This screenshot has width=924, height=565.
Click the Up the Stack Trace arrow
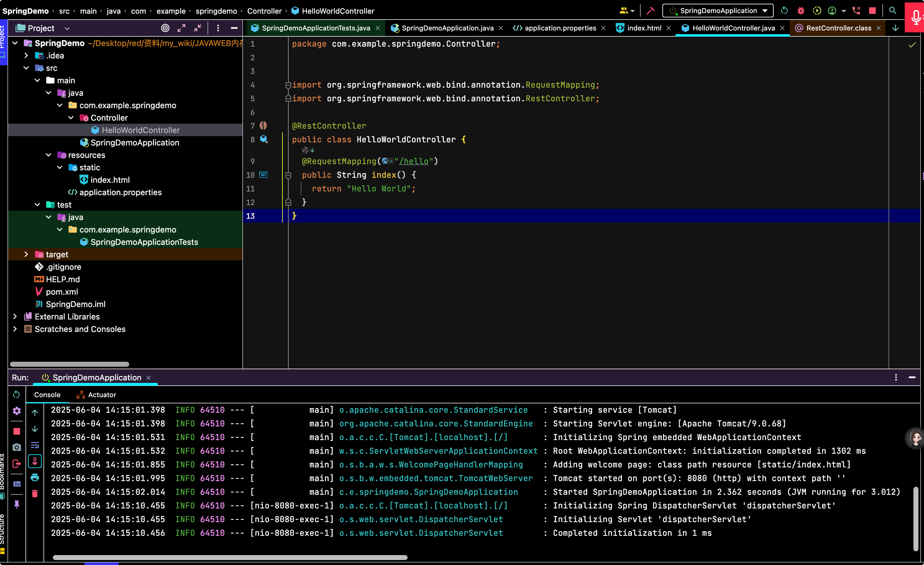pyautogui.click(x=34, y=413)
